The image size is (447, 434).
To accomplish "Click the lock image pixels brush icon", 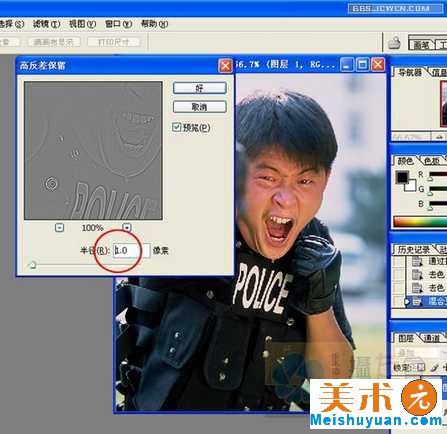I will (434, 367).
